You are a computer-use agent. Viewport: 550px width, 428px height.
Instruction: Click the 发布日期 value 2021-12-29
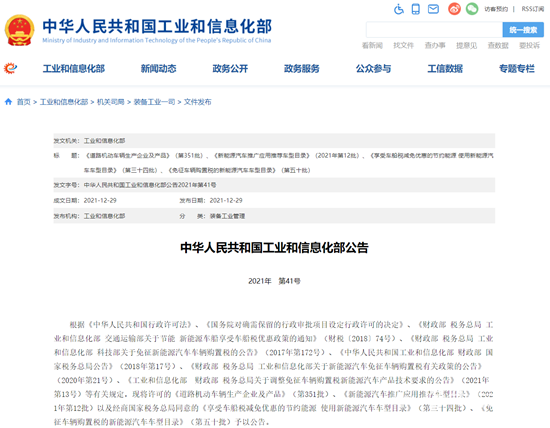pyautogui.click(x=226, y=200)
